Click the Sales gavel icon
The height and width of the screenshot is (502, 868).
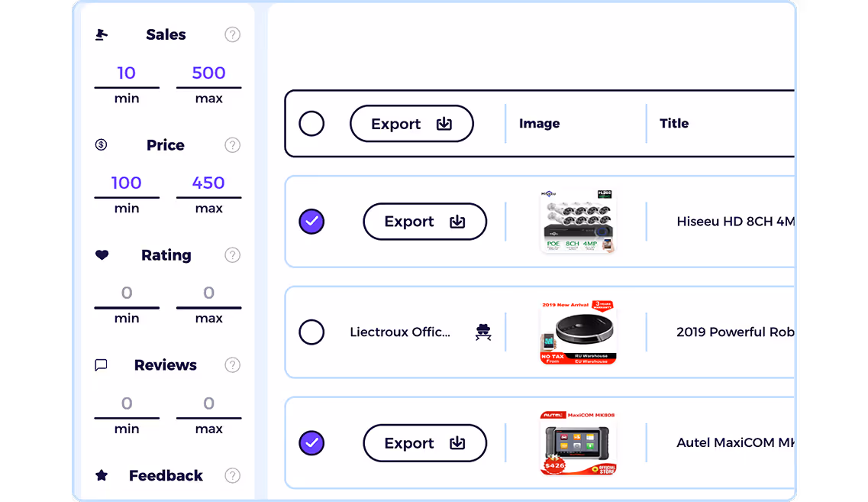pyautogui.click(x=102, y=35)
